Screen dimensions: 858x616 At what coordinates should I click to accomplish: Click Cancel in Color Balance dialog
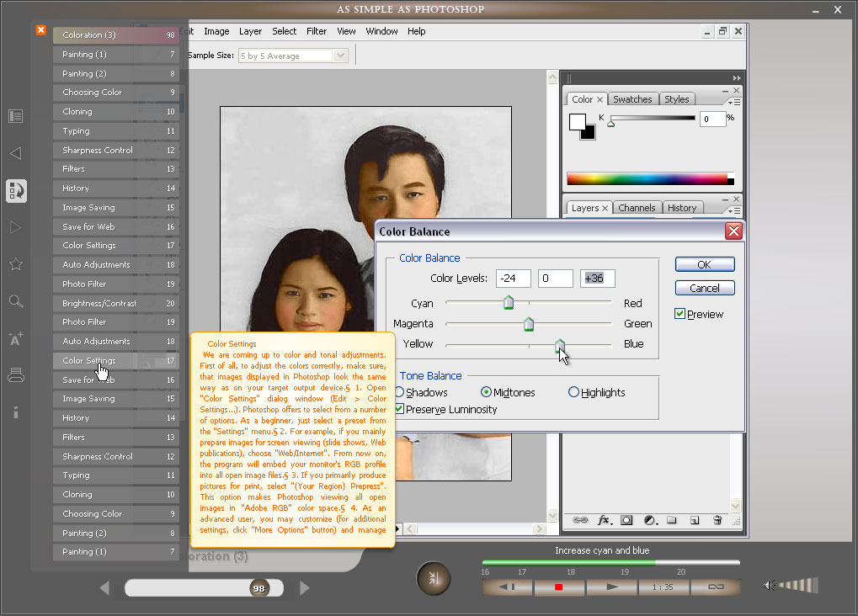705,288
